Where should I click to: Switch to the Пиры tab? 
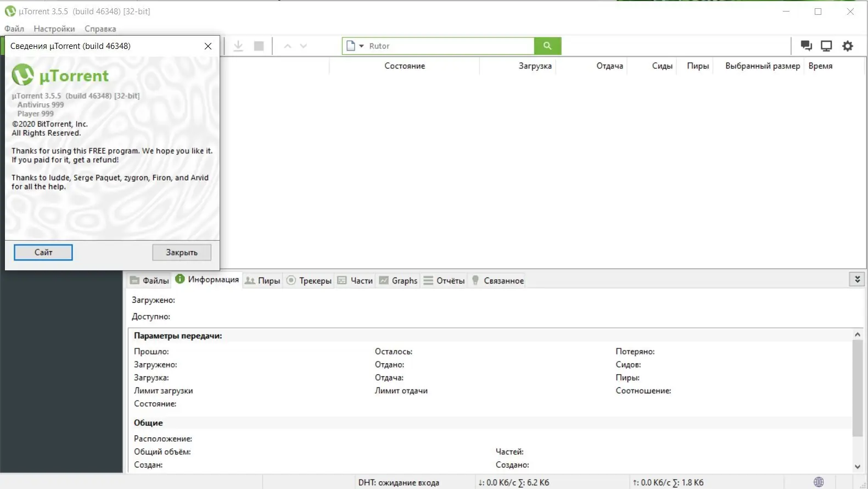262,281
